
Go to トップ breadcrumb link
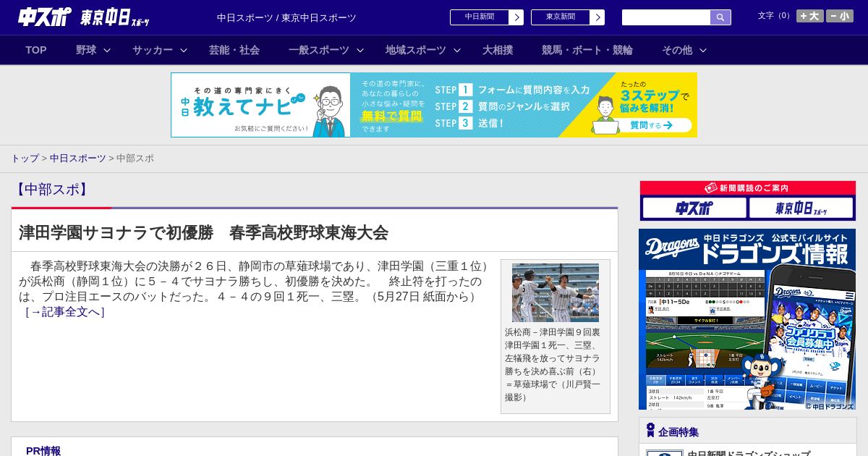click(25, 159)
